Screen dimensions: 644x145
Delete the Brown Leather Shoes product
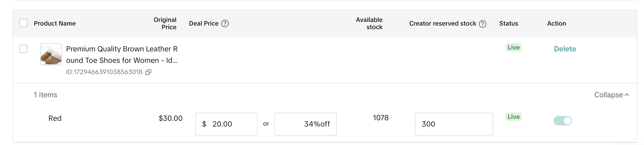565,49
